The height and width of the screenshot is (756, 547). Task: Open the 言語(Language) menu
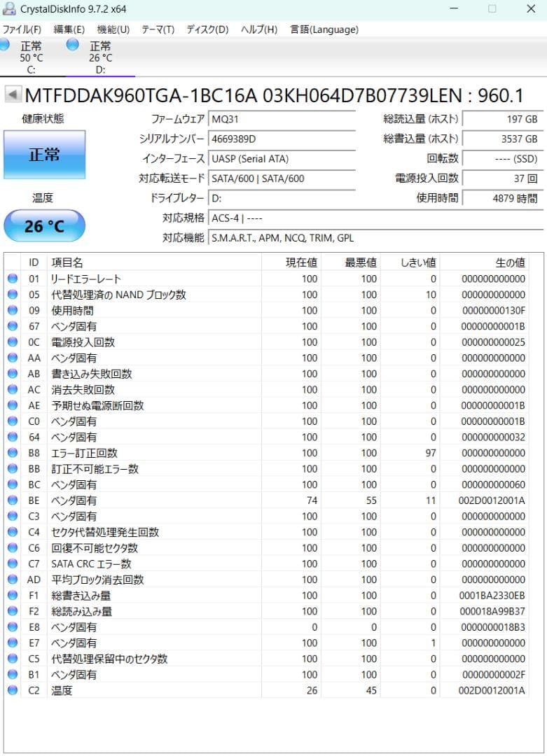pos(324,29)
